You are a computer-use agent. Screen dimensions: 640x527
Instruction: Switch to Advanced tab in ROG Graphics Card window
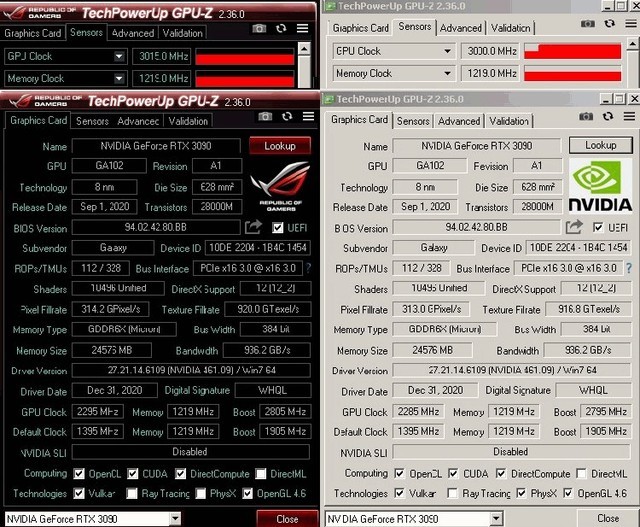138,121
